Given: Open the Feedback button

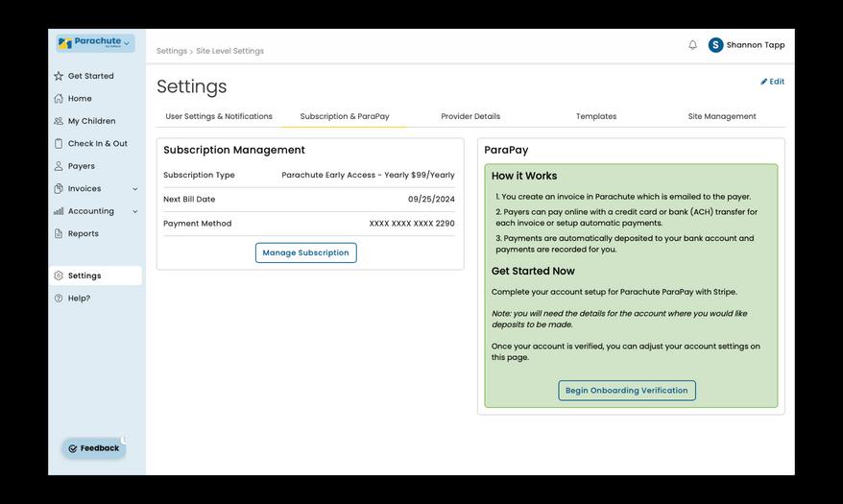Looking at the screenshot, I should tap(94, 448).
